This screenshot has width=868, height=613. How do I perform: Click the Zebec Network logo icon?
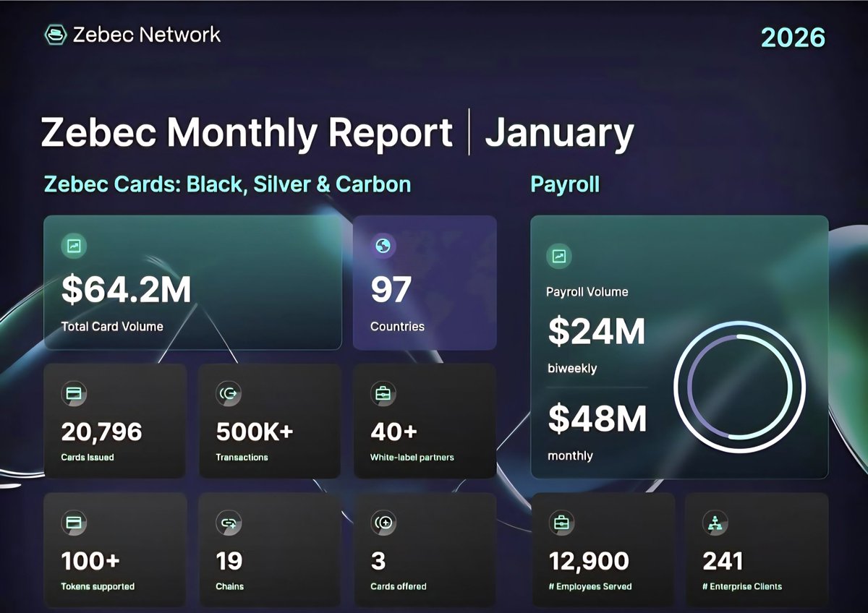(55, 34)
